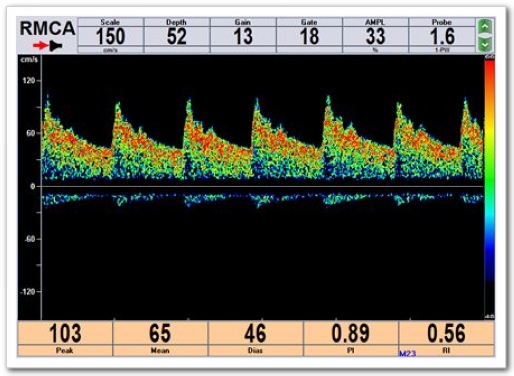Click the green down arrow button
The width and height of the screenshot is (514, 376).
click(x=485, y=44)
